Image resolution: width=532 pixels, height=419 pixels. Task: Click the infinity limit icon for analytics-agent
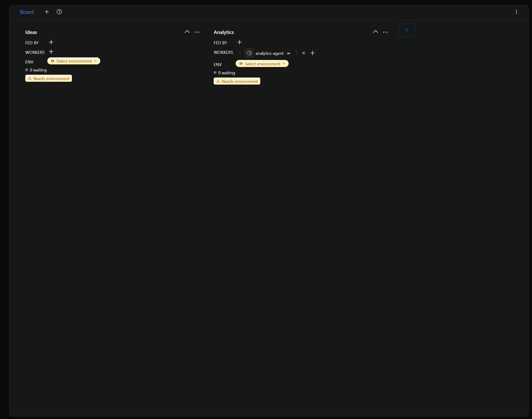click(289, 53)
